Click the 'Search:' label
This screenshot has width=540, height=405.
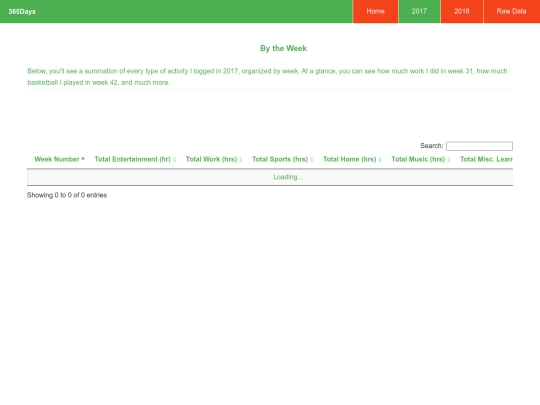[x=432, y=146]
